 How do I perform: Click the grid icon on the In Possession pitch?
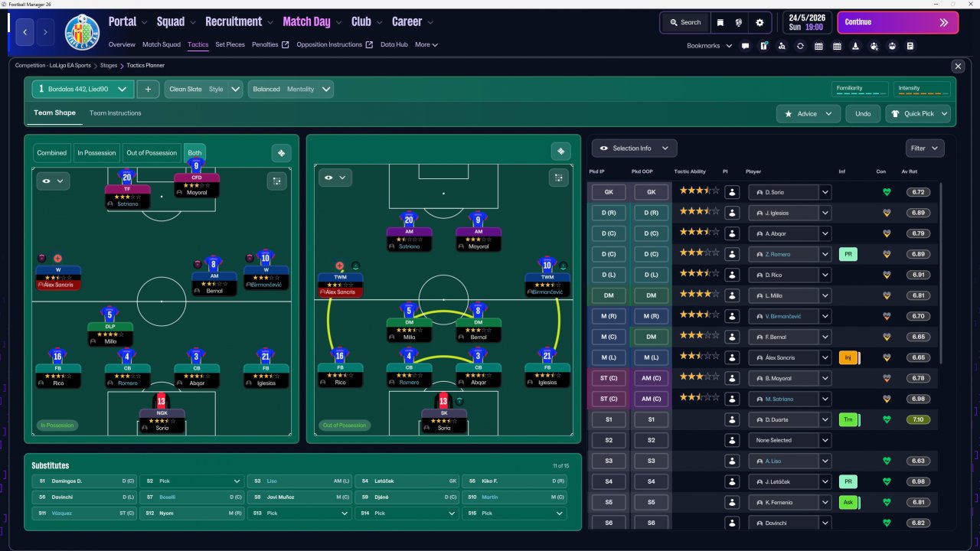click(x=276, y=181)
